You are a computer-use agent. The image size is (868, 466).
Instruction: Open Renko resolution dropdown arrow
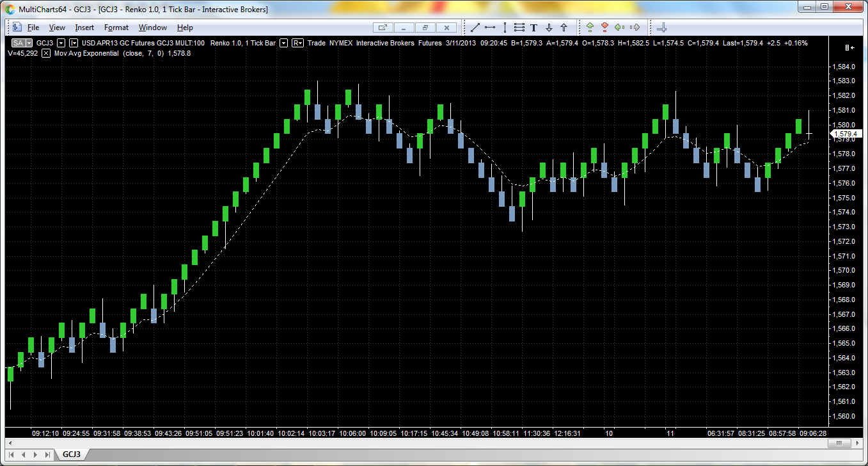pyautogui.click(x=284, y=43)
